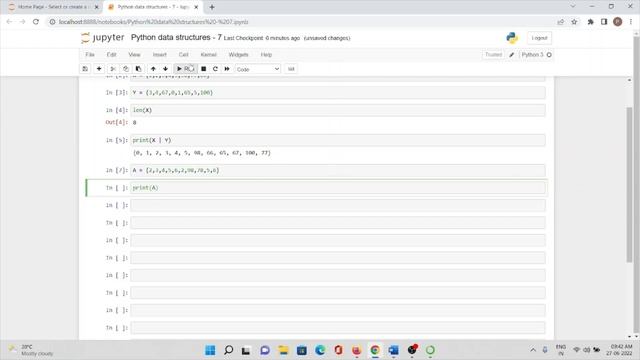Open the Insert menu
Viewport: 640px width, 360px height.
point(160,55)
